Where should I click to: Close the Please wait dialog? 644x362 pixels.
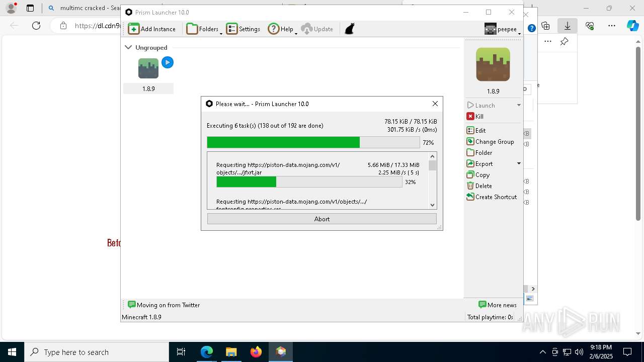pos(435,104)
